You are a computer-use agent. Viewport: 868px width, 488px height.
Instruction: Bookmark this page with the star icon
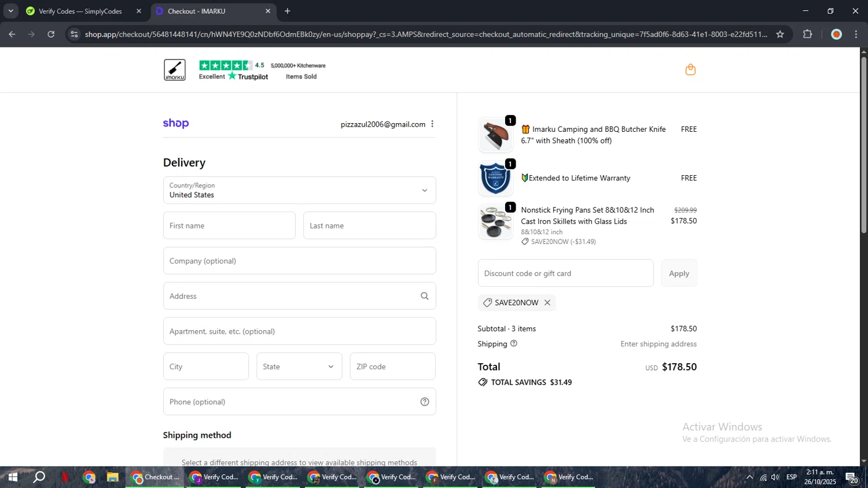tap(779, 34)
